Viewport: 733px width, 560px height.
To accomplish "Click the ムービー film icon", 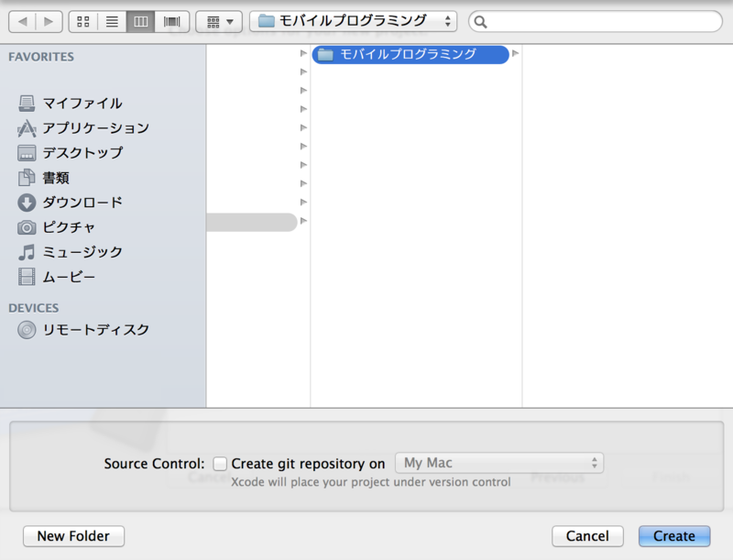I will pyautogui.click(x=27, y=277).
